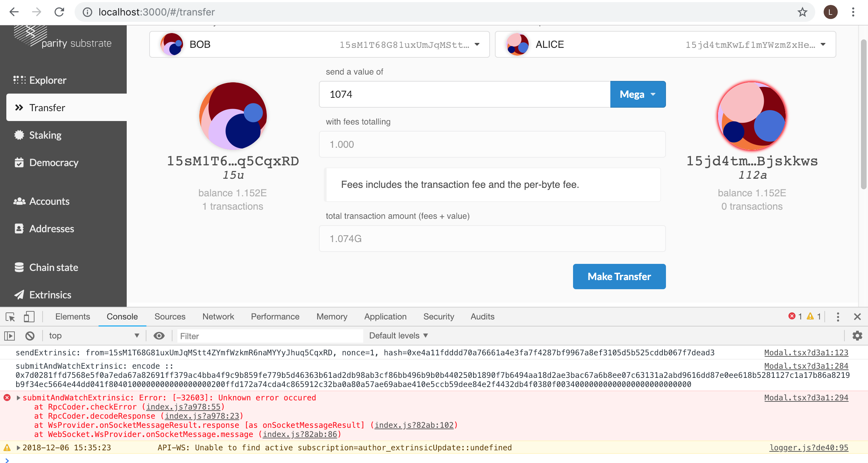Click the Accounts users icon
Screen dimensions: 868x463
click(x=19, y=201)
